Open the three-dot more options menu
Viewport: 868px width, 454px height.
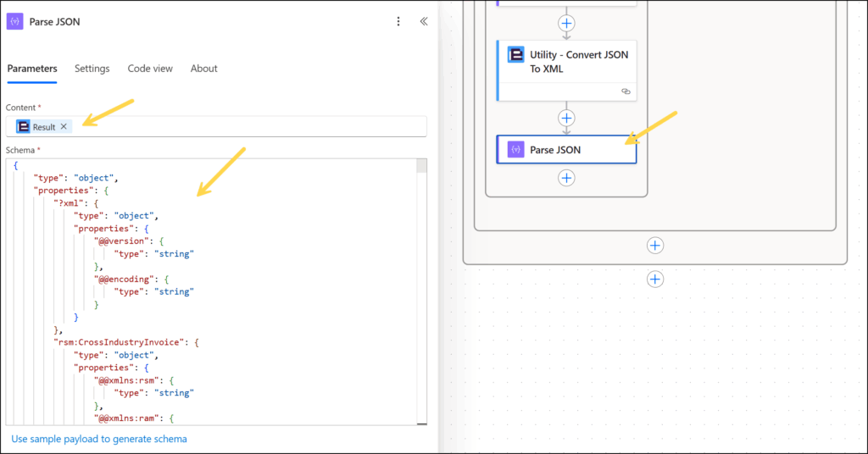[x=398, y=21]
